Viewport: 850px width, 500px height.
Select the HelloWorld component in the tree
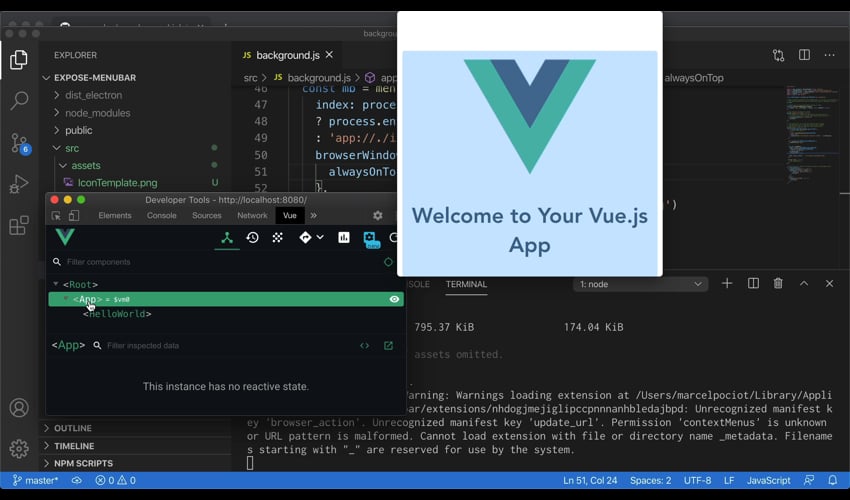[117, 314]
